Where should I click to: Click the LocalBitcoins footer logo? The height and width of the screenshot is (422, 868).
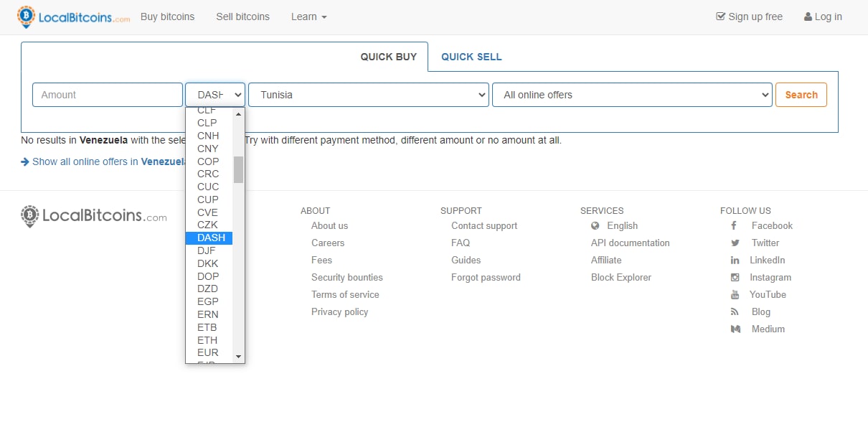(x=94, y=215)
